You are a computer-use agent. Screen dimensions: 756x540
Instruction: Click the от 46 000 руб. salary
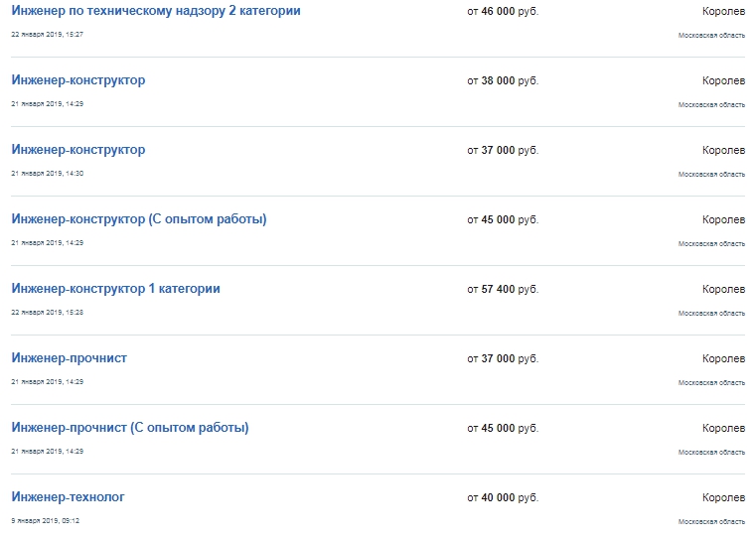coord(503,11)
